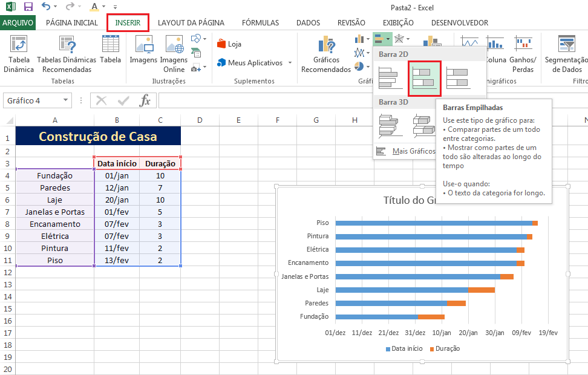This screenshot has height=375, width=588.
Task: Open the FÓRMULAS ribbon tab
Action: [x=260, y=23]
